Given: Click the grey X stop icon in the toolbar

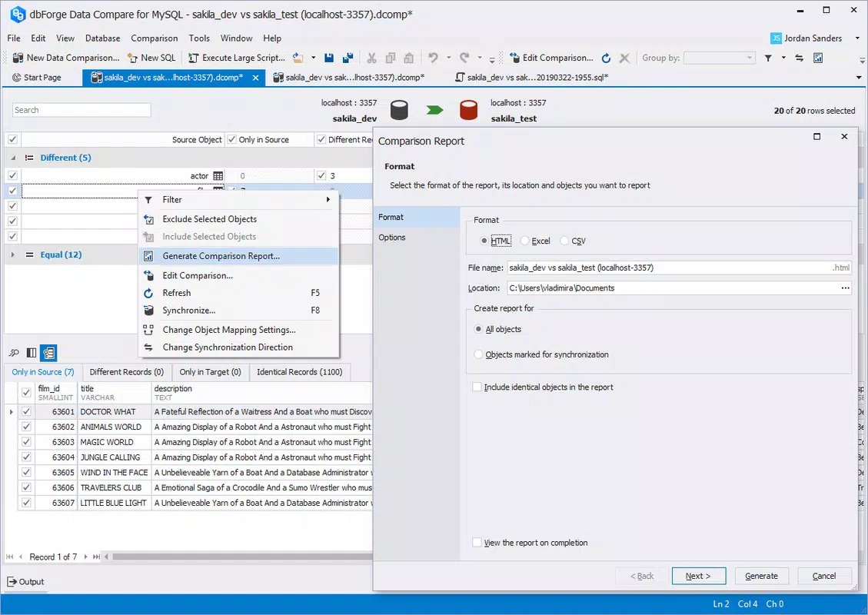Looking at the screenshot, I should tap(624, 58).
